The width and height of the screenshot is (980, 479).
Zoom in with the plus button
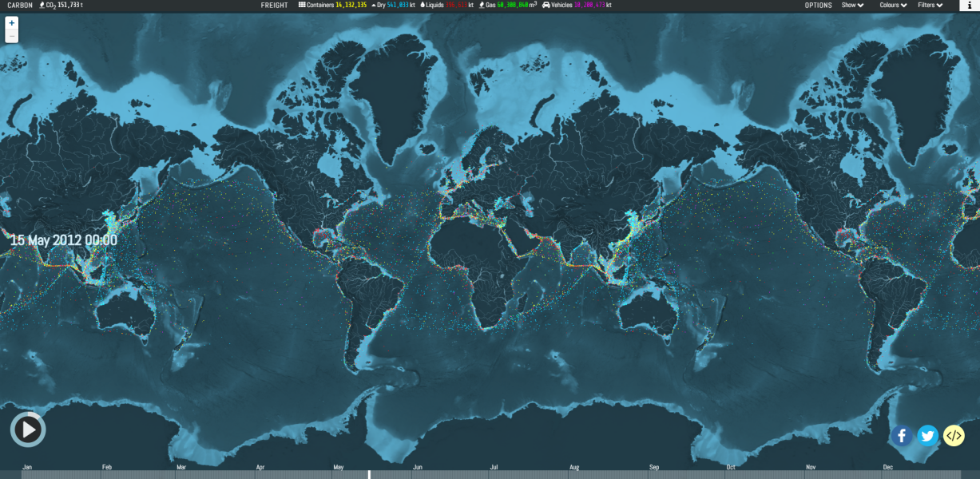[x=10, y=23]
